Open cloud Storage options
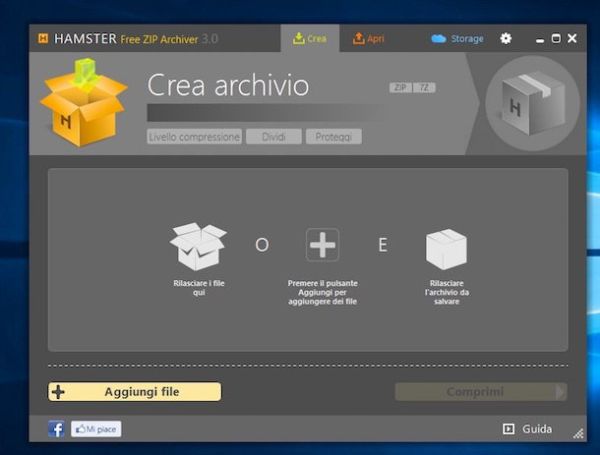 point(457,39)
